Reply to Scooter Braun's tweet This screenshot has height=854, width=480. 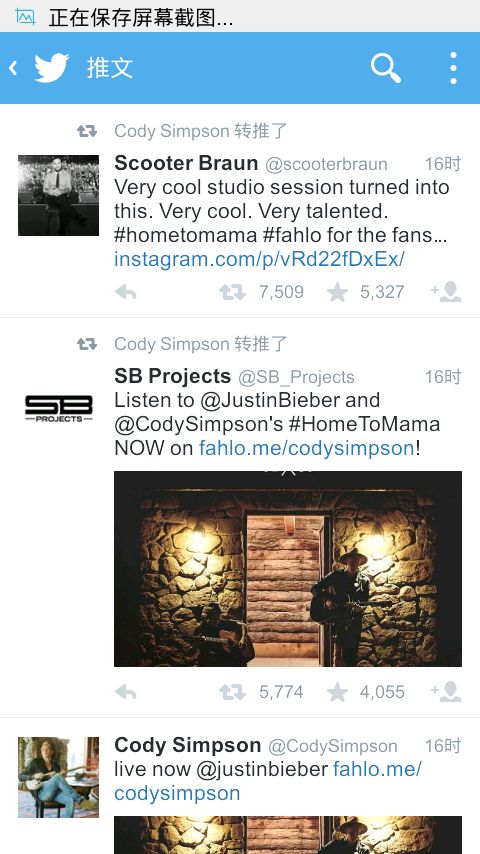[x=126, y=292]
